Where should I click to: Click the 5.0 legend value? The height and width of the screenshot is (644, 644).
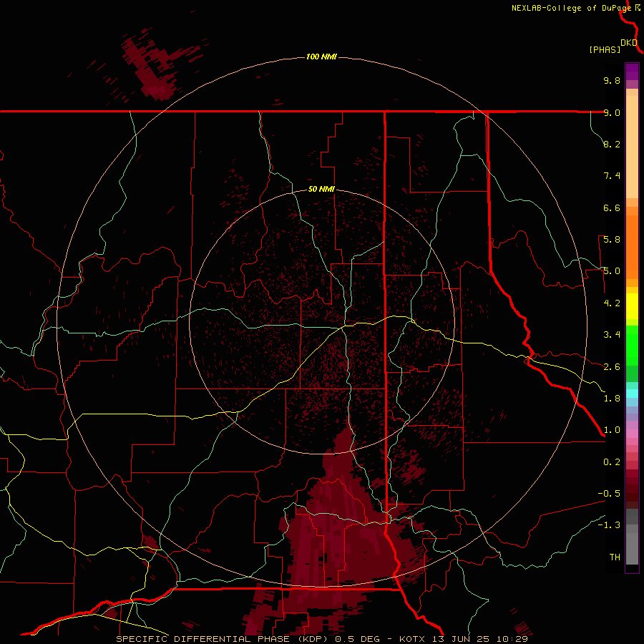pos(612,271)
